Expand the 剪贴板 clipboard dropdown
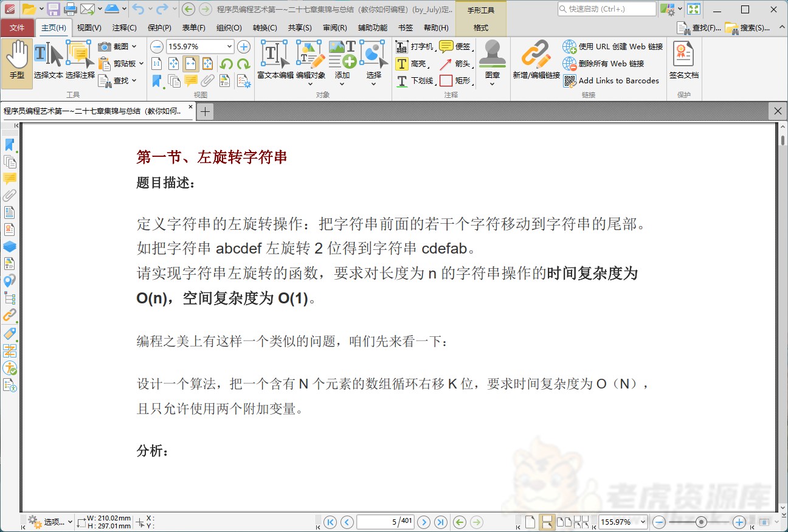 coord(141,64)
